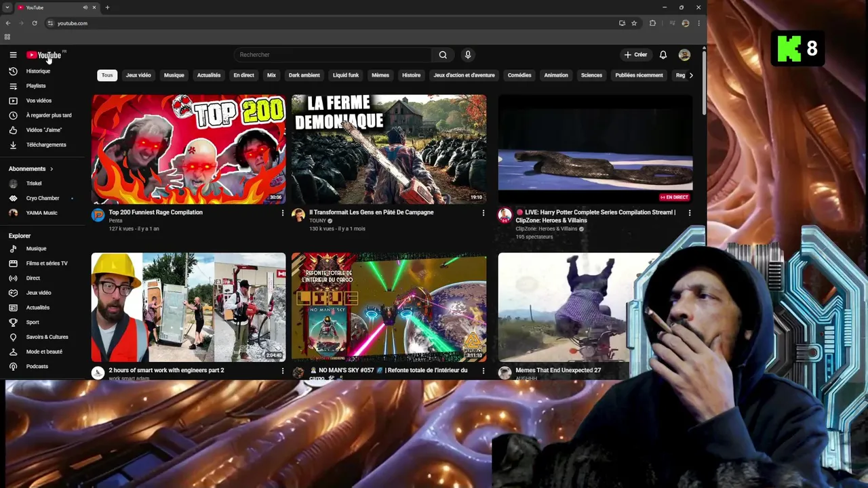Select the Publiées récemment chip
Screen dimensions: 868x488
(639, 75)
